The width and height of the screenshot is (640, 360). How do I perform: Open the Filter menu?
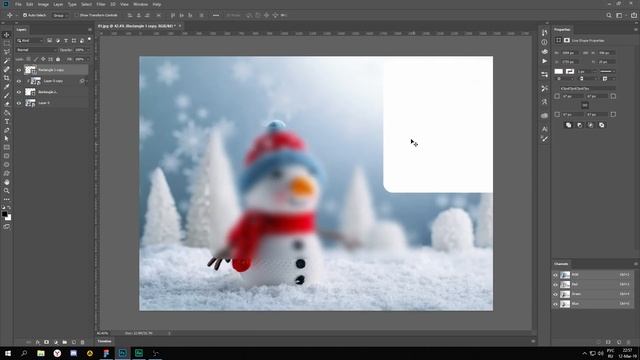[101, 4]
